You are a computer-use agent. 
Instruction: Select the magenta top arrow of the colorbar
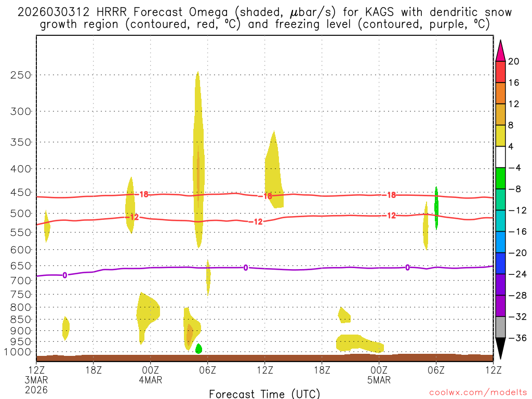500,50
